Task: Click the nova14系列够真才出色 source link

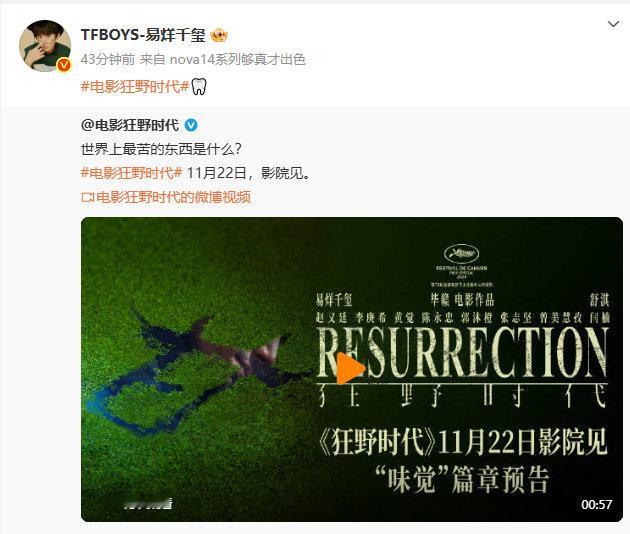Action: [237, 60]
